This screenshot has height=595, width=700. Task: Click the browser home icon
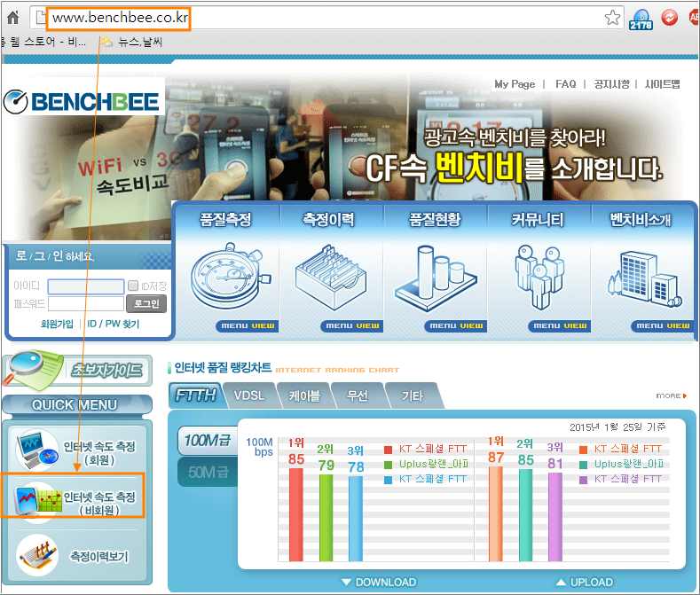pyautogui.click(x=13, y=18)
